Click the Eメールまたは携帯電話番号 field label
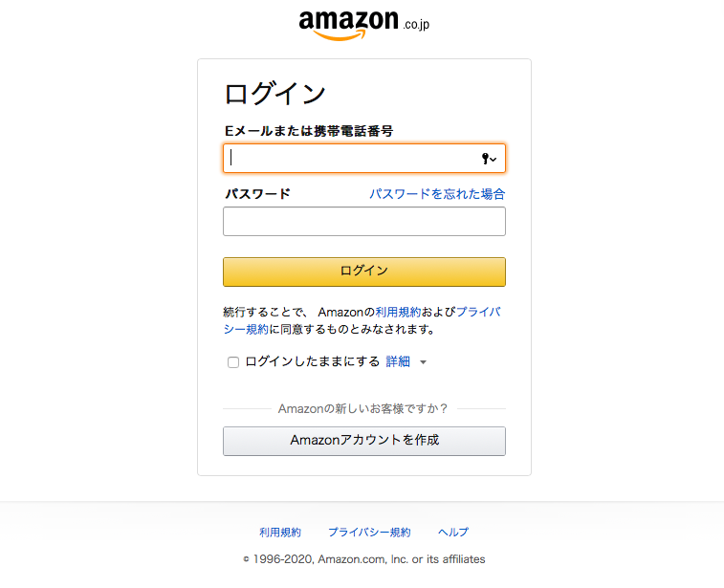724x588 pixels. 309,131
